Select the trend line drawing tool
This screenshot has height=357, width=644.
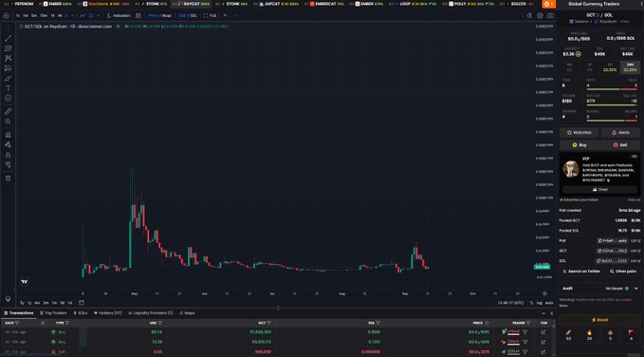(x=8, y=38)
